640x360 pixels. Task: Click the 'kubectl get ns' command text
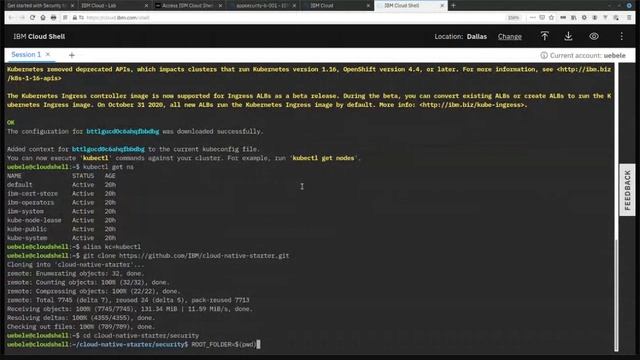click(x=108, y=167)
